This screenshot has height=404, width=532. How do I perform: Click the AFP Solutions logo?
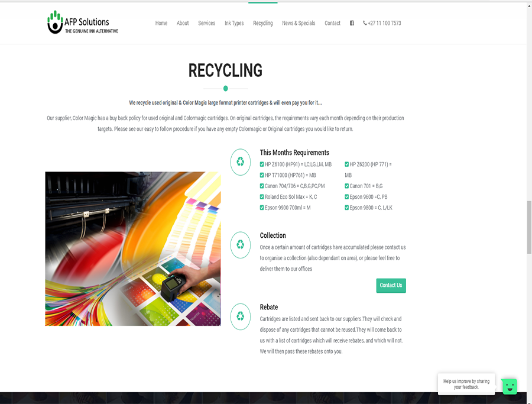pos(83,22)
